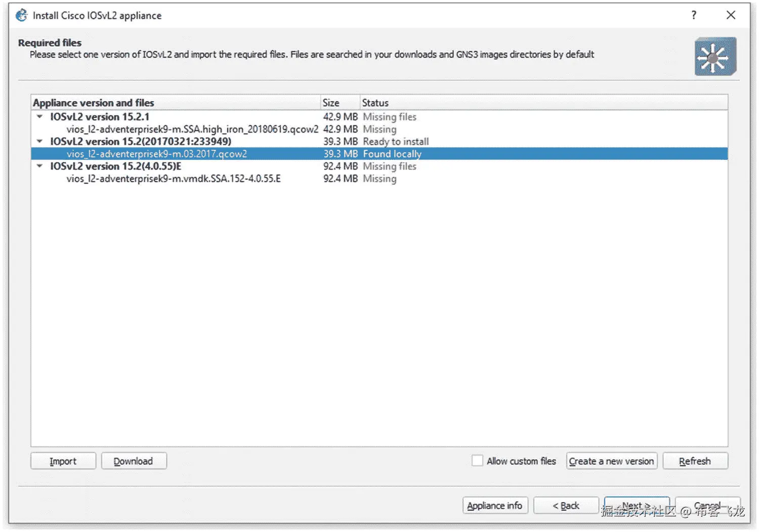Refresh the appliance file list
The height and width of the screenshot is (532, 759).
click(x=695, y=461)
